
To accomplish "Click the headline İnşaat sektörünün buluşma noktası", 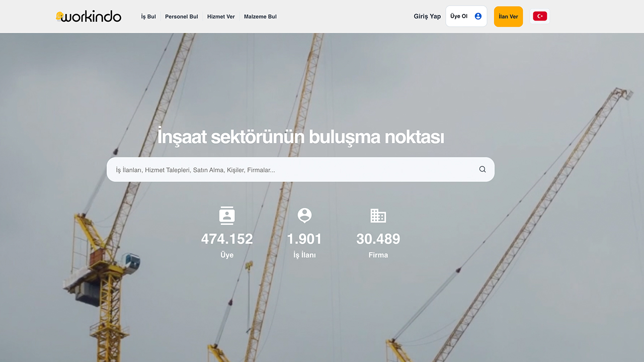I will click(x=301, y=137).
